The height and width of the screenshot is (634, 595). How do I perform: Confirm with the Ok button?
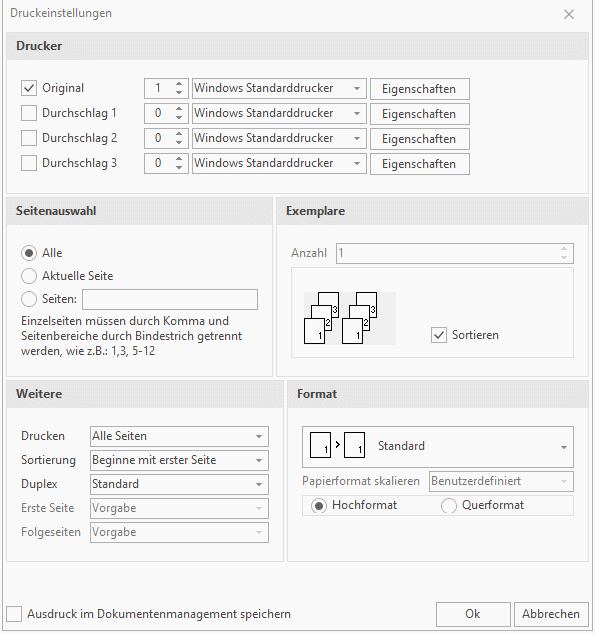click(x=473, y=614)
